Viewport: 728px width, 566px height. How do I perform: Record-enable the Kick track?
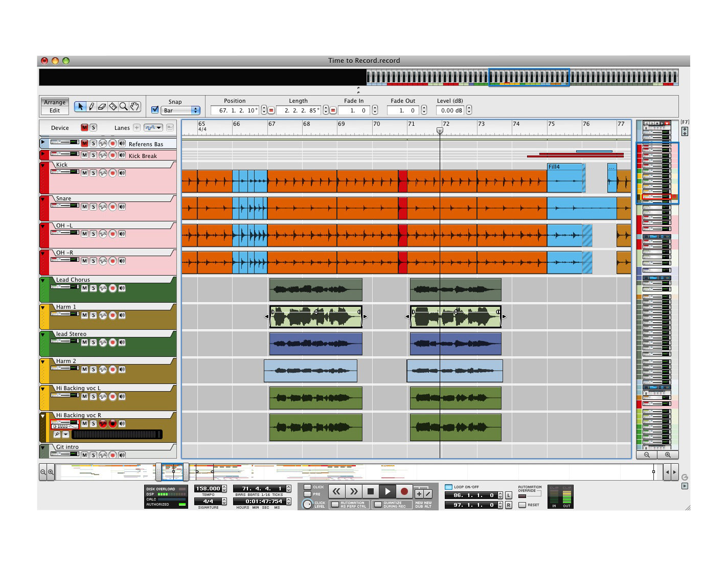tap(112, 173)
